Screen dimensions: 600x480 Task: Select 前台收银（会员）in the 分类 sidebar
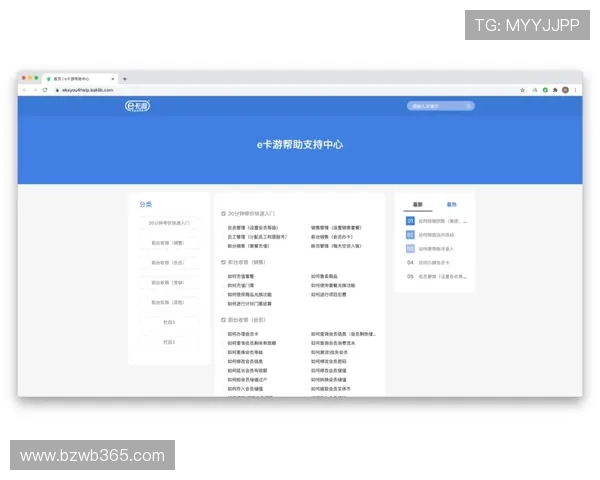click(169, 263)
